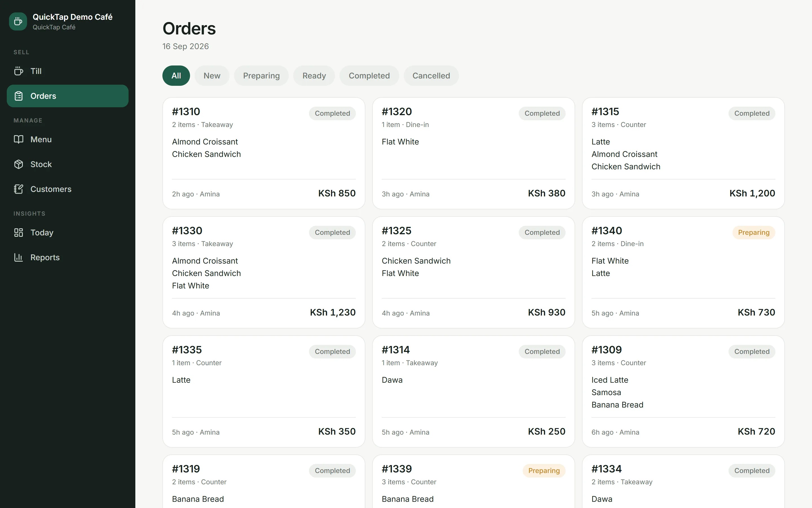The image size is (812, 508).
Task: Click the KSh 730 total
Action: coord(756,312)
